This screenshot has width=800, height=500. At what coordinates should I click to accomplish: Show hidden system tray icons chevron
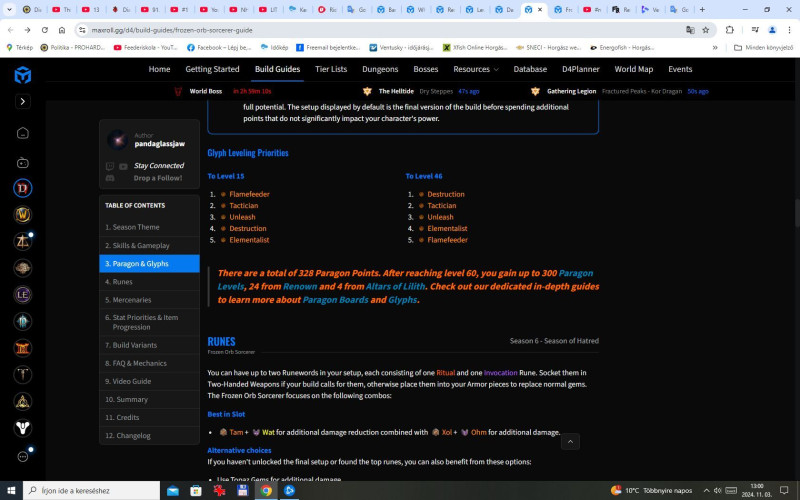(706, 490)
